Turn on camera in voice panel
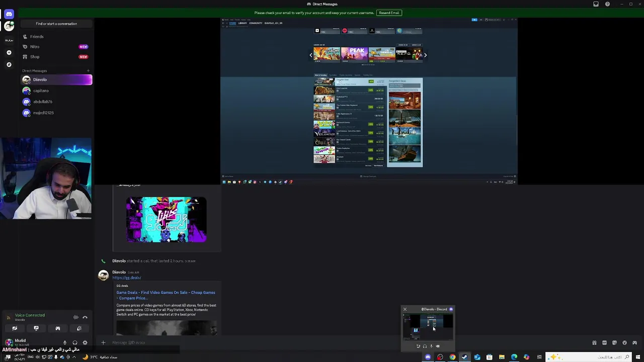The image size is (644, 362). click(15, 328)
